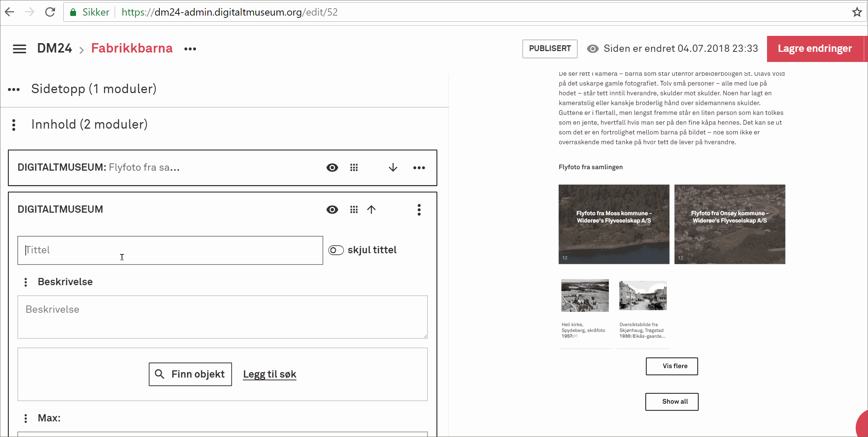
Task: Click grid icon on Flyfoto module
Action: pos(354,168)
